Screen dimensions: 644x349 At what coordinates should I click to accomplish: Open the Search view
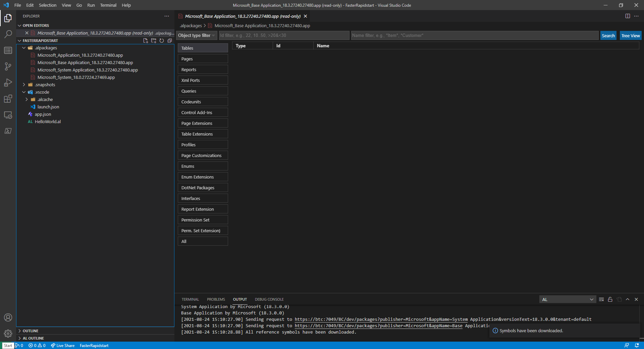tap(8, 34)
